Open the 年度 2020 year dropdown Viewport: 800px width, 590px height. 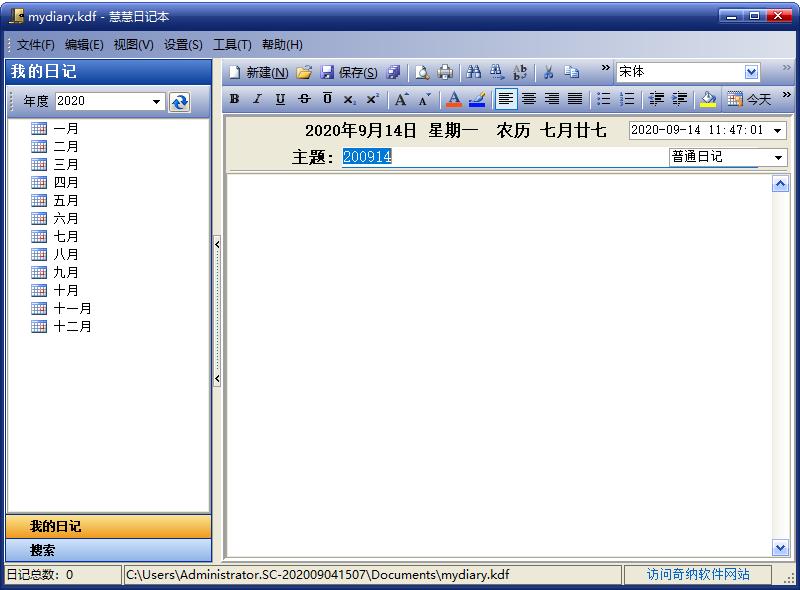click(x=156, y=101)
